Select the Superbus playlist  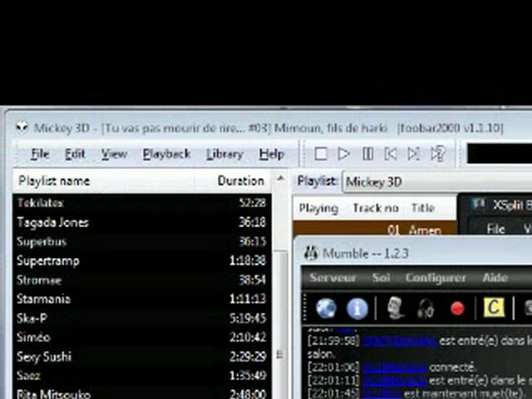(142, 242)
